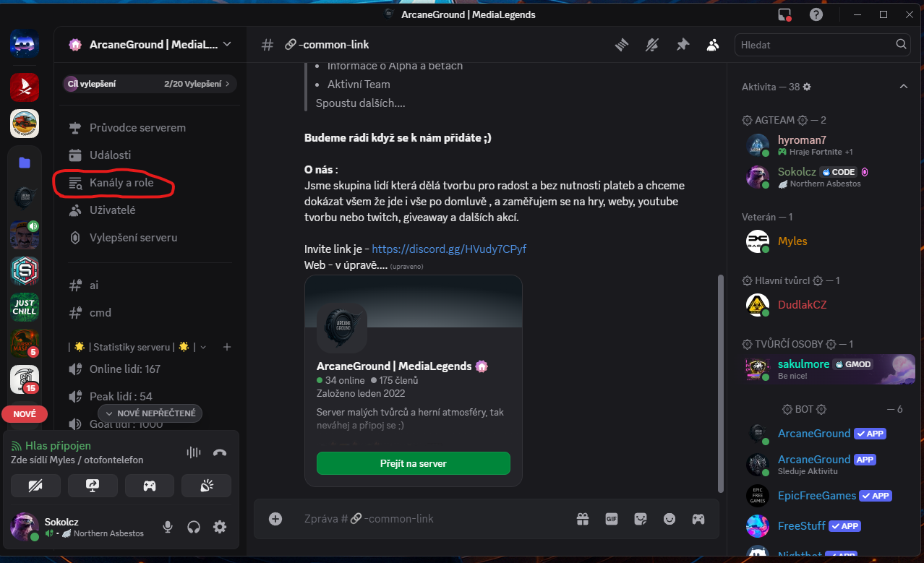Join Peak lidí : 54 voice channel
The height and width of the screenshot is (563, 924).
150,397
